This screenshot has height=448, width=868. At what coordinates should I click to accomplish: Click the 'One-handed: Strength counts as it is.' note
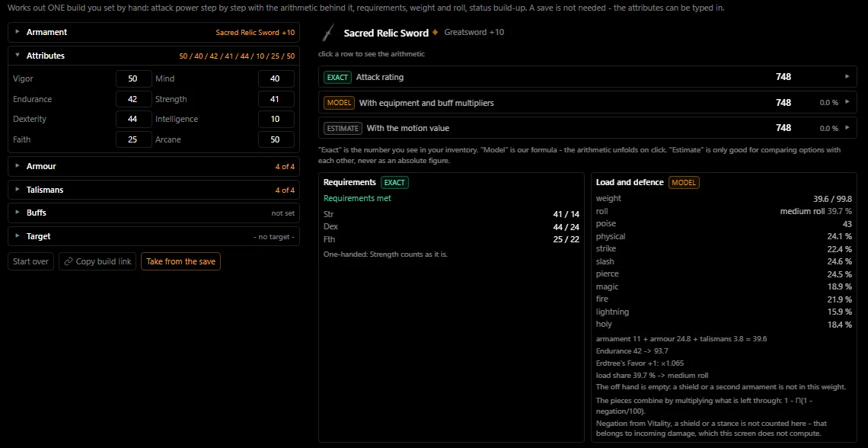tap(385, 254)
